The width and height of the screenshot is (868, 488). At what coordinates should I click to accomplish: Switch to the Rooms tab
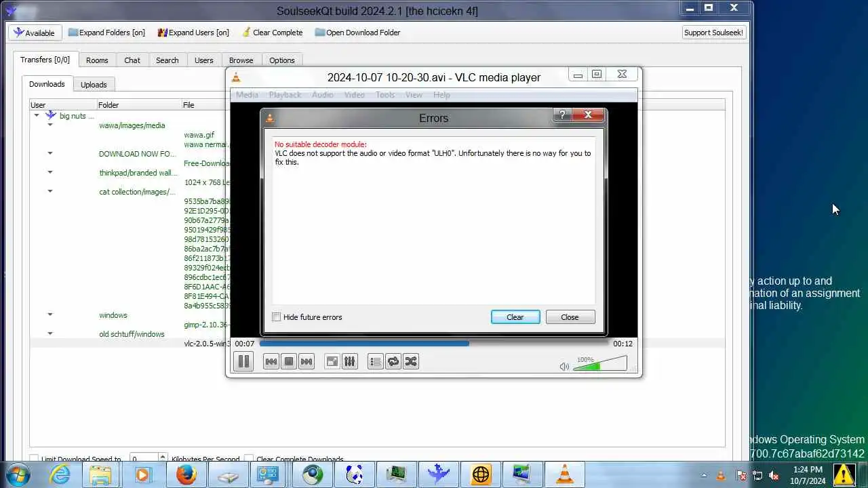click(97, 60)
